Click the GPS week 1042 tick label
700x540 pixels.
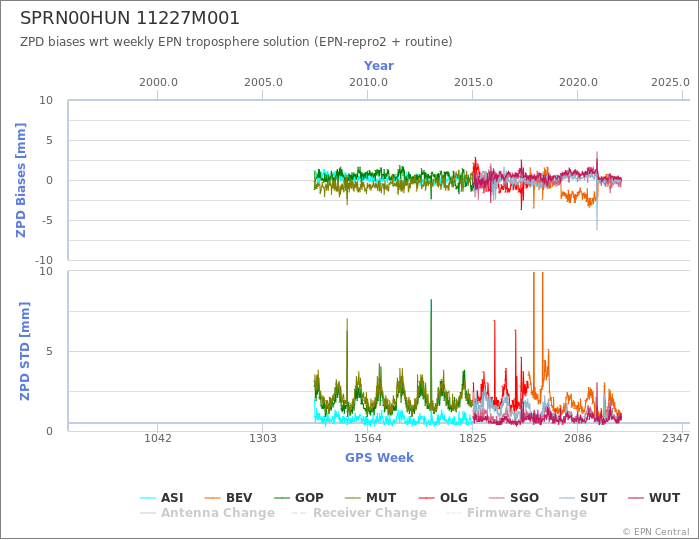tap(158, 438)
